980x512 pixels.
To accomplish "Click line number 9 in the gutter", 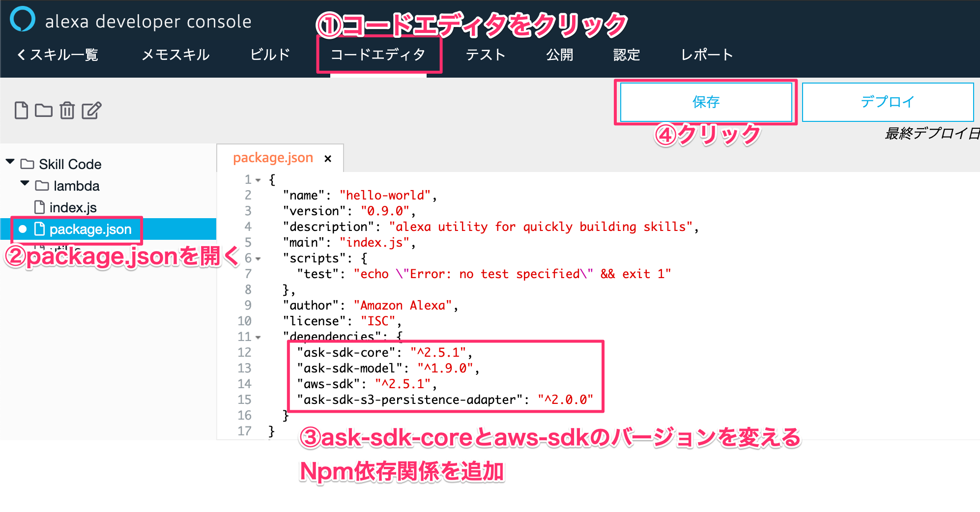I will point(248,305).
